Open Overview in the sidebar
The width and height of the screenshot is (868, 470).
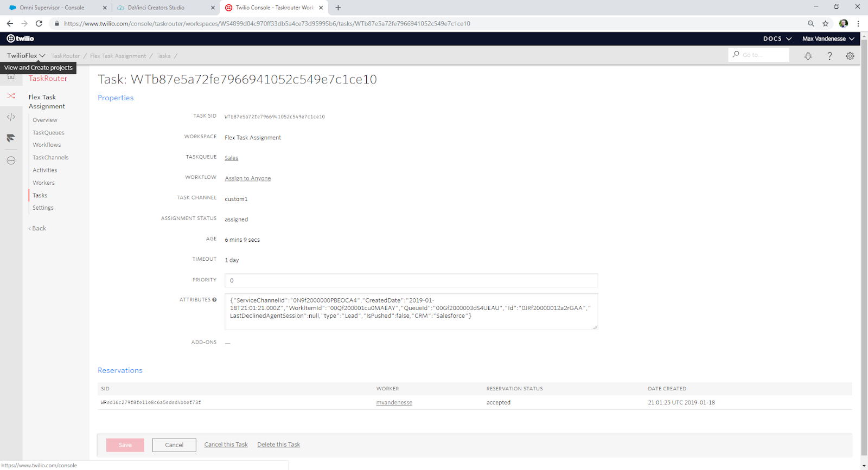click(x=45, y=120)
